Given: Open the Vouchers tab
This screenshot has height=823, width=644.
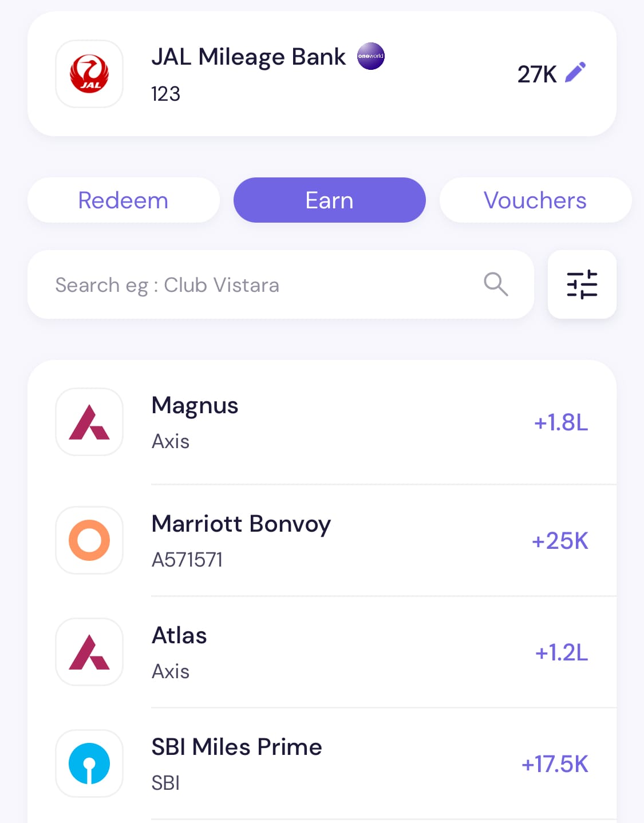Looking at the screenshot, I should coord(535,200).
